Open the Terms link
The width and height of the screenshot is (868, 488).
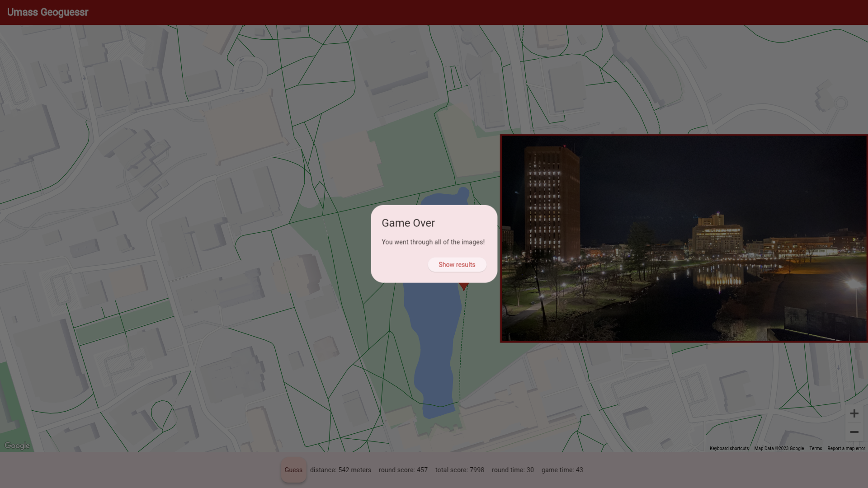[815, 448]
